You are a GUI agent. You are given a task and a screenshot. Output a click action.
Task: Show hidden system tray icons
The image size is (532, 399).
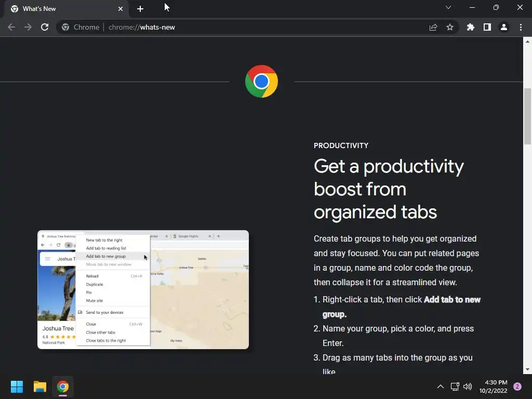click(441, 387)
